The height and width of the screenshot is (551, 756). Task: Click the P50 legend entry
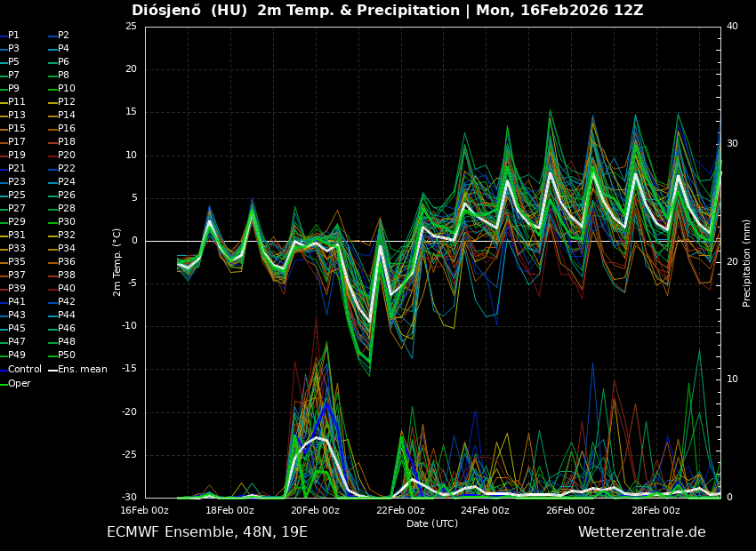[66, 355]
